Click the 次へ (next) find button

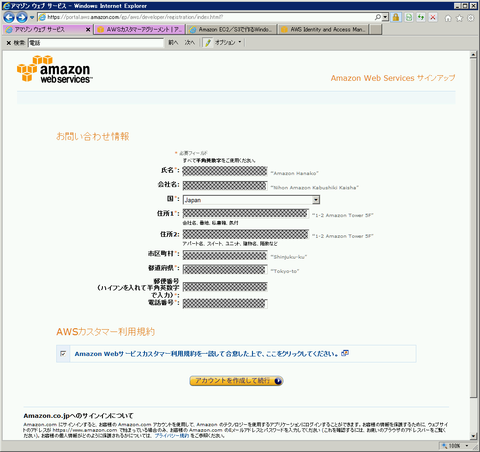coord(190,43)
